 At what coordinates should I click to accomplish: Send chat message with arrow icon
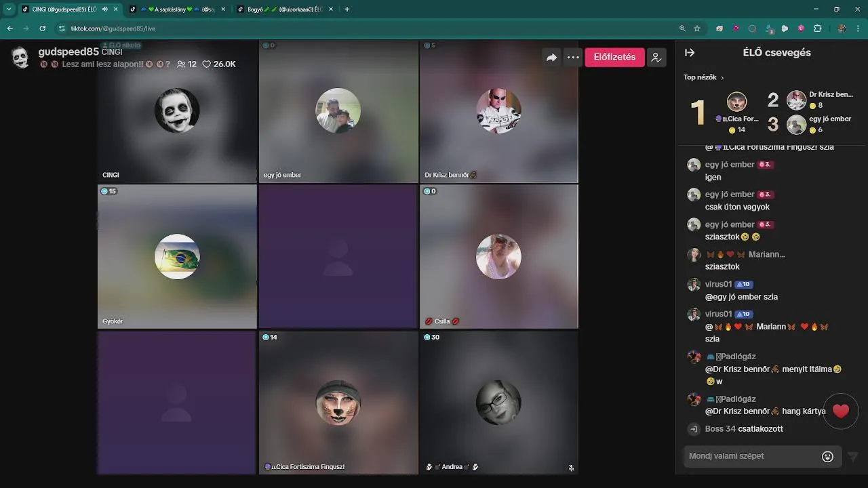pos(853,457)
